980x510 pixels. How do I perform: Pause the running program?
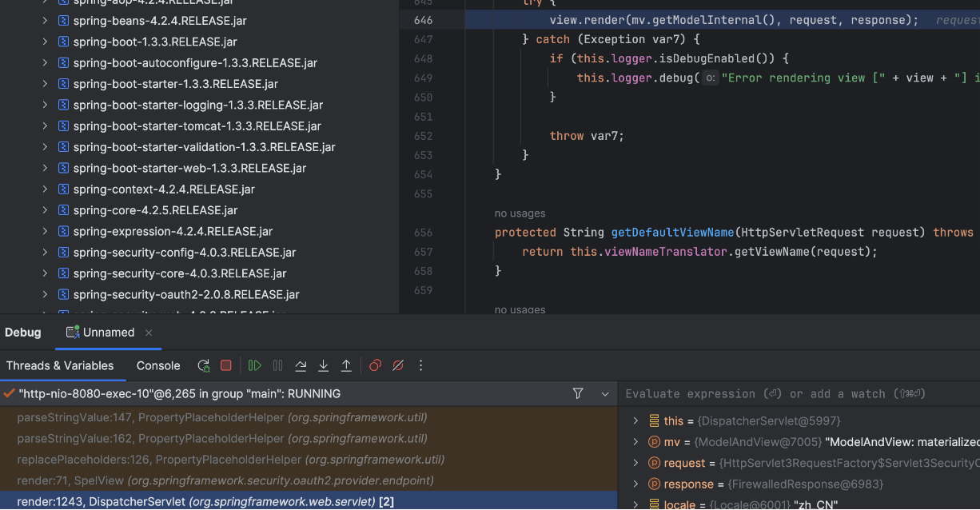pyautogui.click(x=277, y=365)
